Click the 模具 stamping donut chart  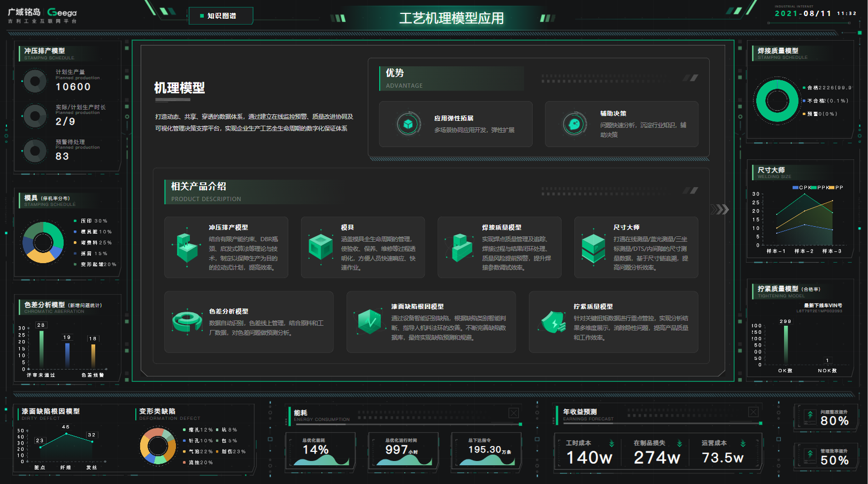coord(43,242)
